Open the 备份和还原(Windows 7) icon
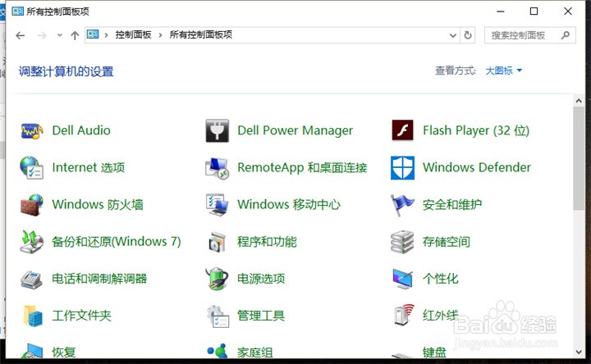This screenshot has height=364, width=591. tap(31, 242)
